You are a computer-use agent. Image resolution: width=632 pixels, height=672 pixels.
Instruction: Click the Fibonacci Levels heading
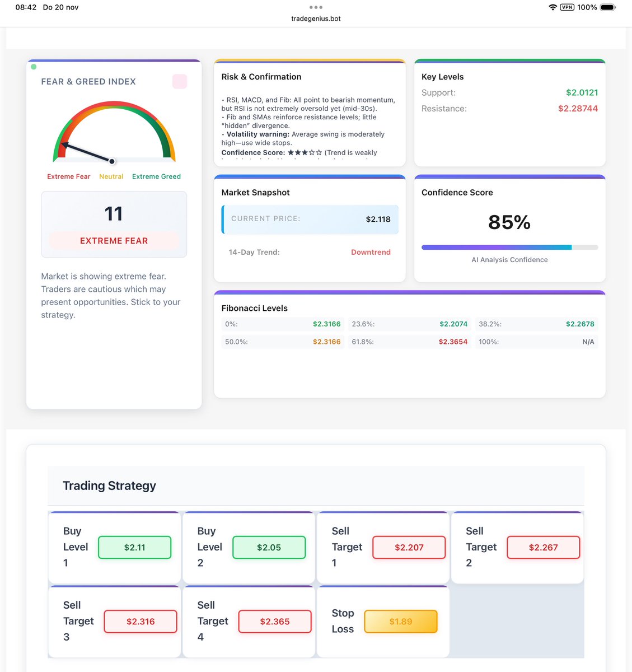pyautogui.click(x=254, y=308)
